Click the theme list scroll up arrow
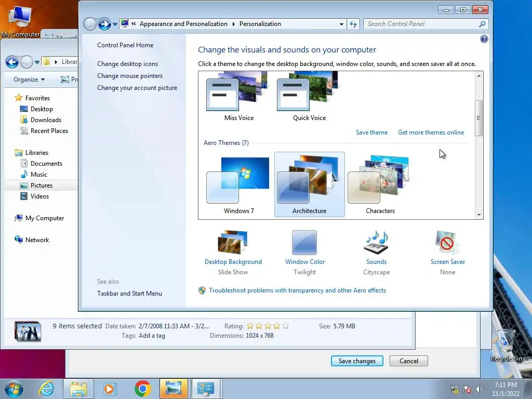Viewport: 532px width, 399px height. [478, 76]
